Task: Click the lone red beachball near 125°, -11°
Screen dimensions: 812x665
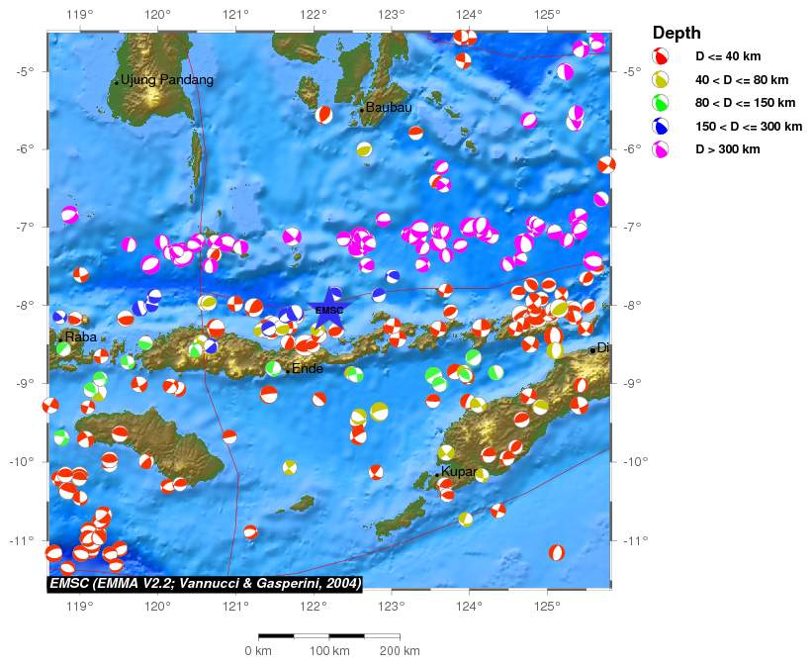Action: click(557, 552)
